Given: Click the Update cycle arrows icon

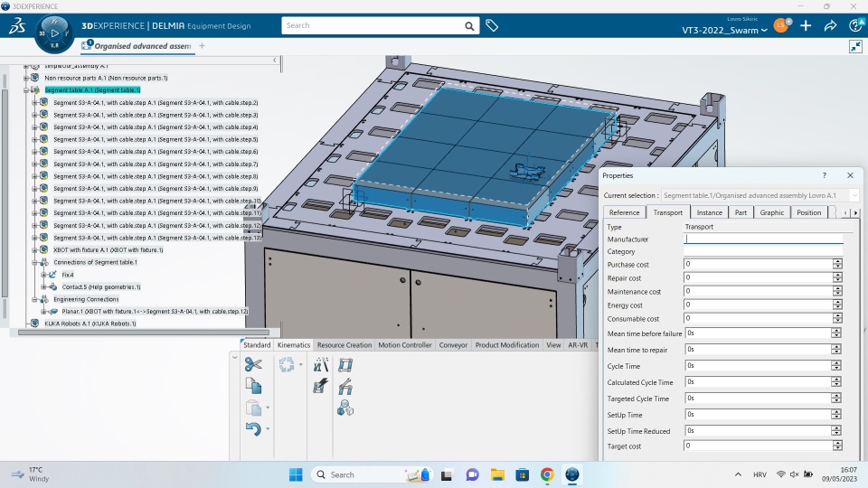Looking at the screenshot, I should point(287,364).
